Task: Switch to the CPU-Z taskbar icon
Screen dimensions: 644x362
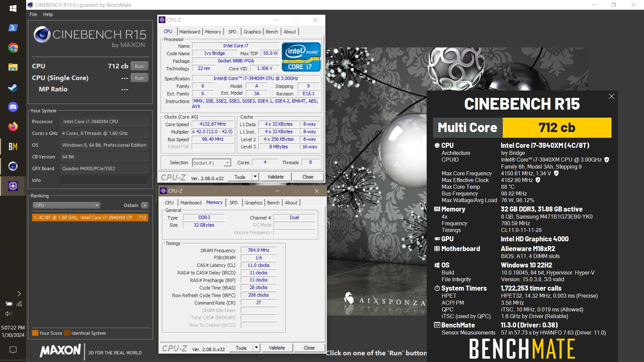Action: [13, 186]
